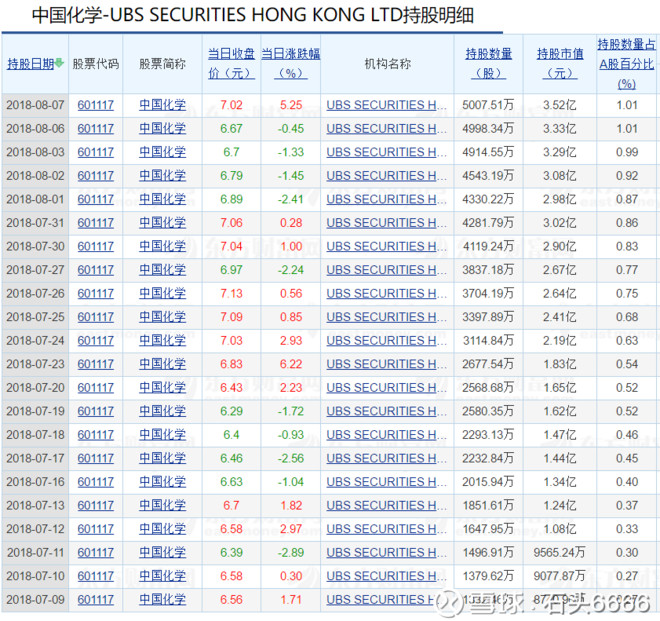Viewport: 660px width, 621px height.
Task: Select market value 9565.24万
Action: coord(559,553)
